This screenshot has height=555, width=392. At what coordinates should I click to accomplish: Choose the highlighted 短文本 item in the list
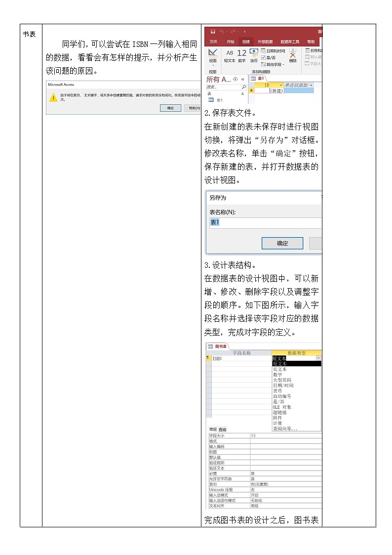coord(296,364)
